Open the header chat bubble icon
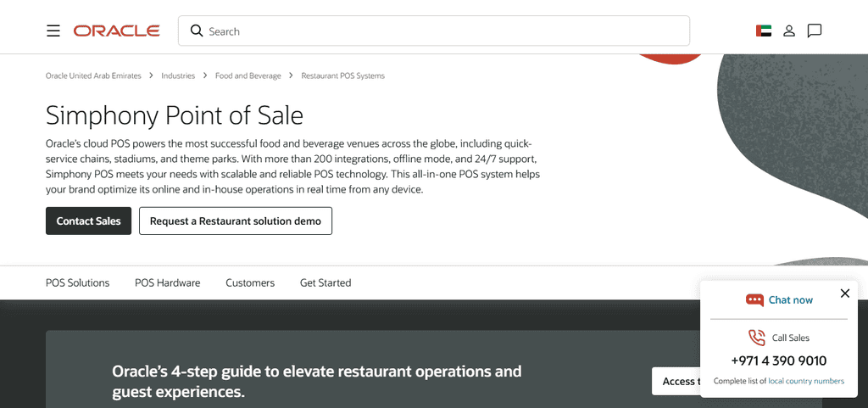The image size is (868, 408). click(x=815, y=31)
